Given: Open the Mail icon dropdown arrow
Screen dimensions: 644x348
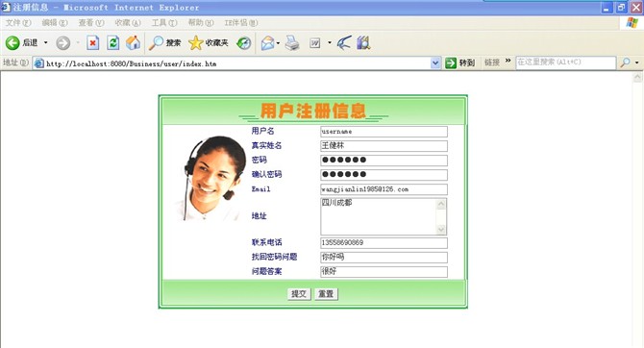Looking at the screenshot, I should pyautogui.click(x=279, y=42).
